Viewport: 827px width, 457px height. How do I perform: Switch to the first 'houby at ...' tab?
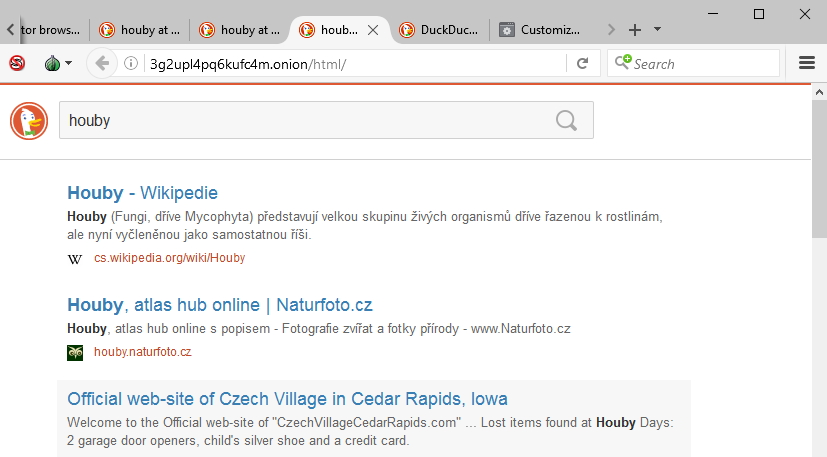pyautogui.click(x=140, y=30)
